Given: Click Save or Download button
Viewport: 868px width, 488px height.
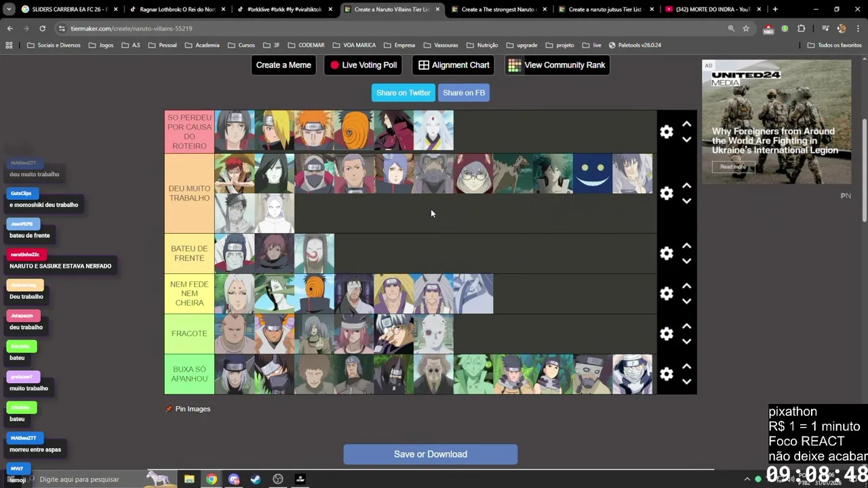Looking at the screenshot, I should [431, 454].
